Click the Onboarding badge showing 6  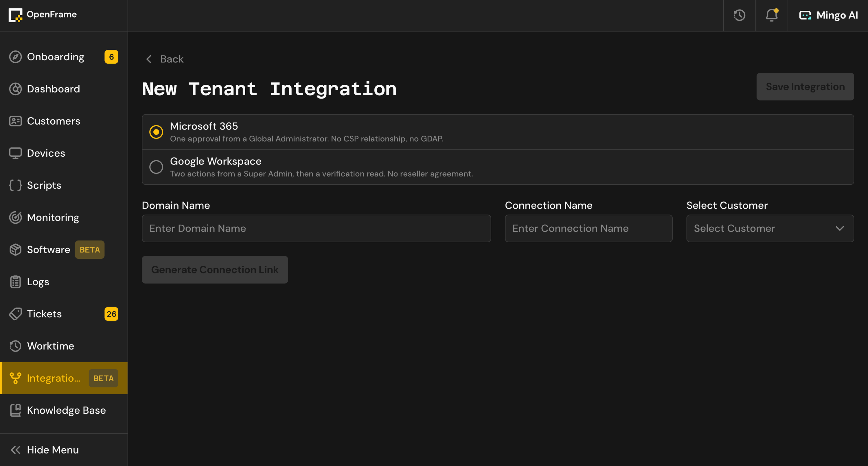click(111, 57)
